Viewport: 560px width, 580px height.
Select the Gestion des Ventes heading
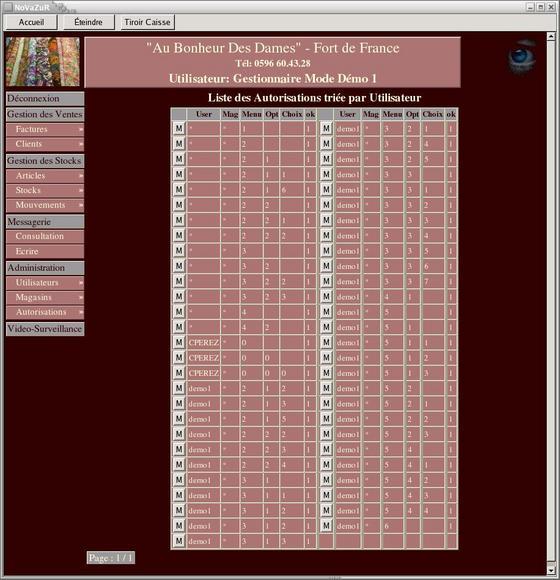click(45, 114)
